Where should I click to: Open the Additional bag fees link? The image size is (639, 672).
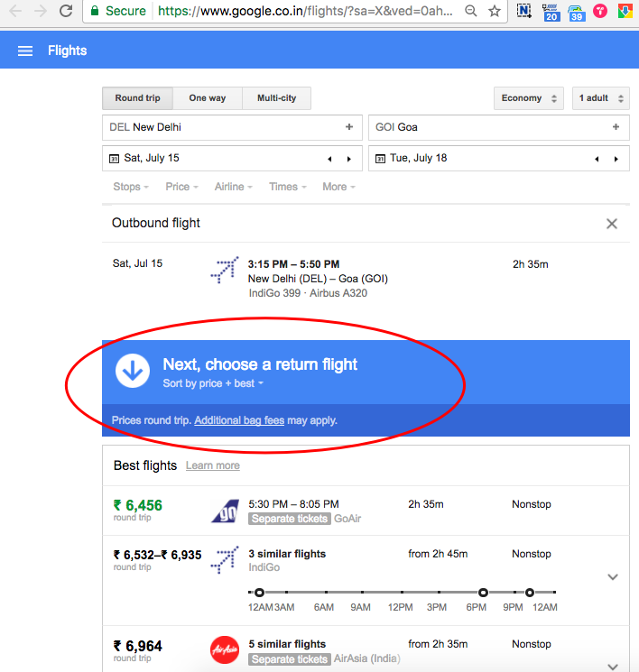click(239, 420)
